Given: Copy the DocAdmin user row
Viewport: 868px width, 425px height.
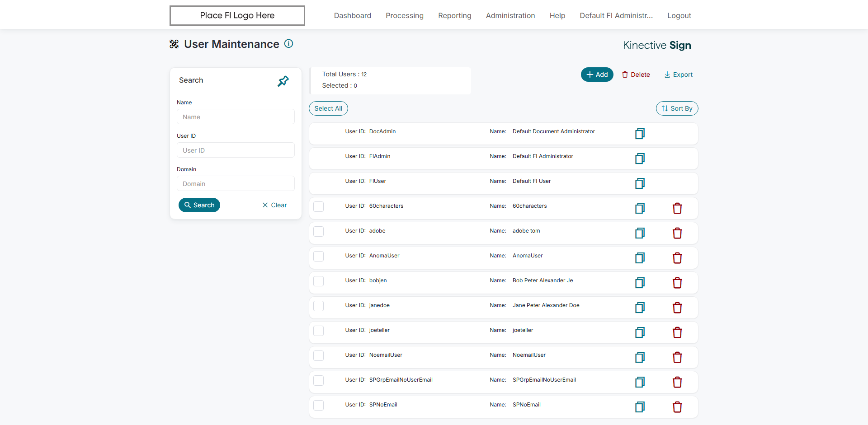Looking at the screenshot, I should [x=640, y=134].
